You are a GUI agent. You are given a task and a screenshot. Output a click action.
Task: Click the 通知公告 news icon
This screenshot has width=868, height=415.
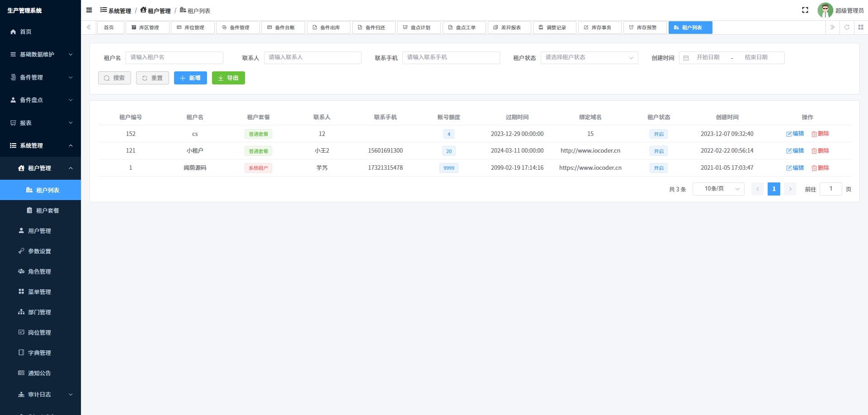point(21,373)
